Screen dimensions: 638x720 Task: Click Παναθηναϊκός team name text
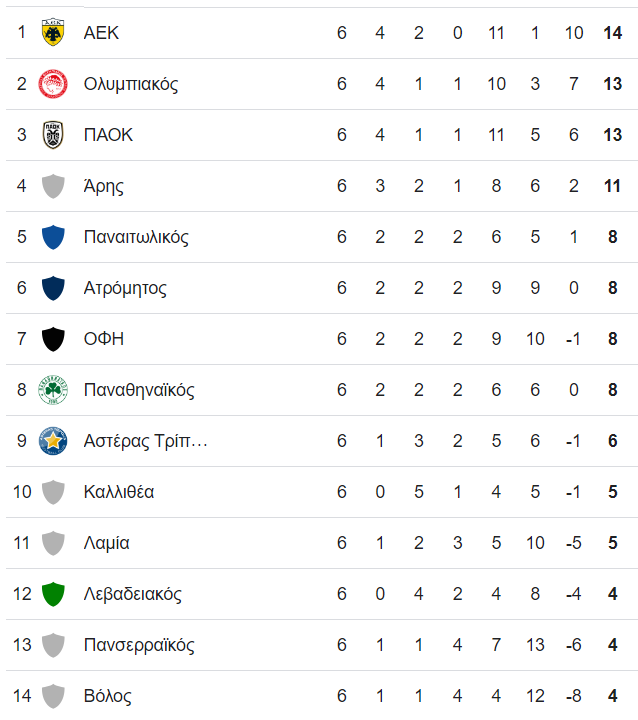pyautogui.click(x=139, y=390)
